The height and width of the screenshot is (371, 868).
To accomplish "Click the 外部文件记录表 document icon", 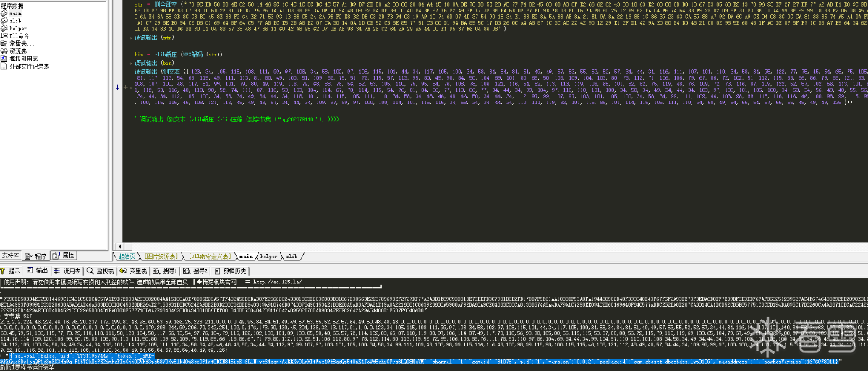I will tap(4, 66).
